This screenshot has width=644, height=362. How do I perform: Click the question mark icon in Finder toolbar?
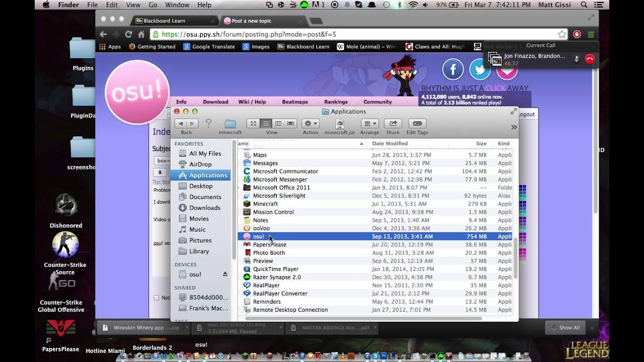click(x=208, y=124)
